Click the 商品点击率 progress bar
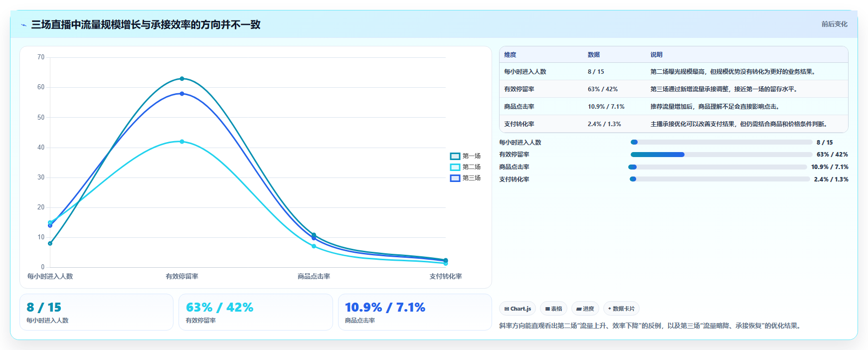 (x=717, y=167)
